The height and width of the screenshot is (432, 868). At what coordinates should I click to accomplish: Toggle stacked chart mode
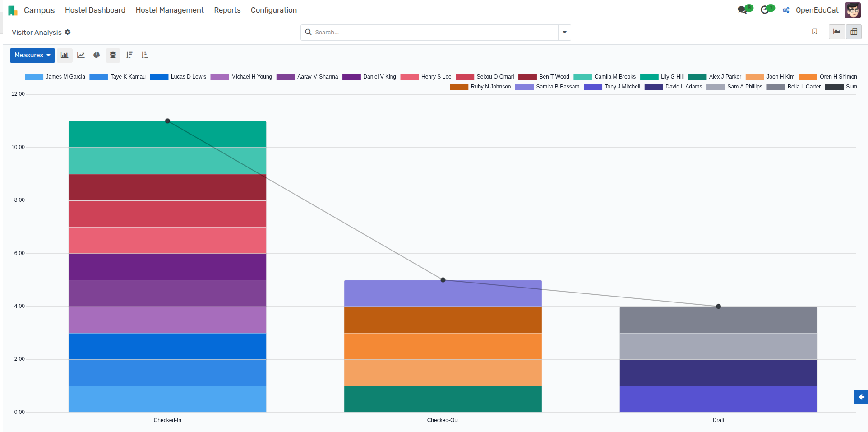coord(113,55)
